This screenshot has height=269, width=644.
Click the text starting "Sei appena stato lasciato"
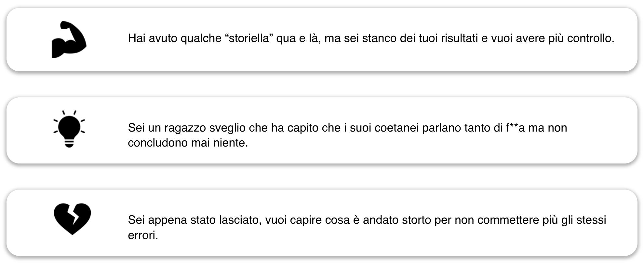(x=367, y=227)
